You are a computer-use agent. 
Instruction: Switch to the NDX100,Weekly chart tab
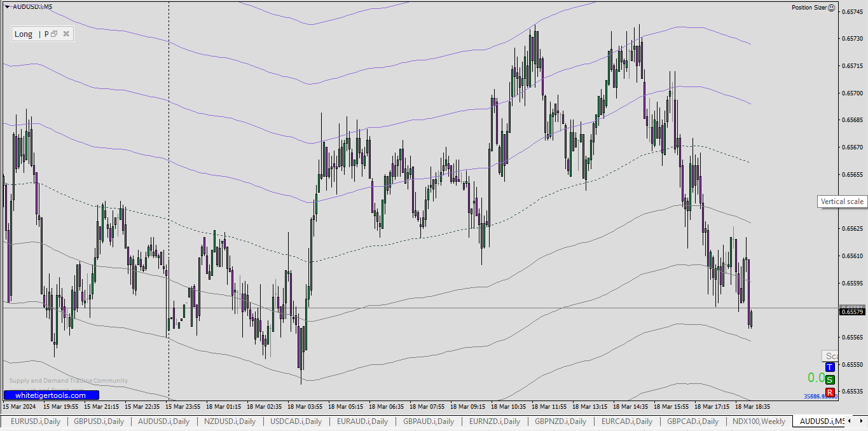(759, 421)
